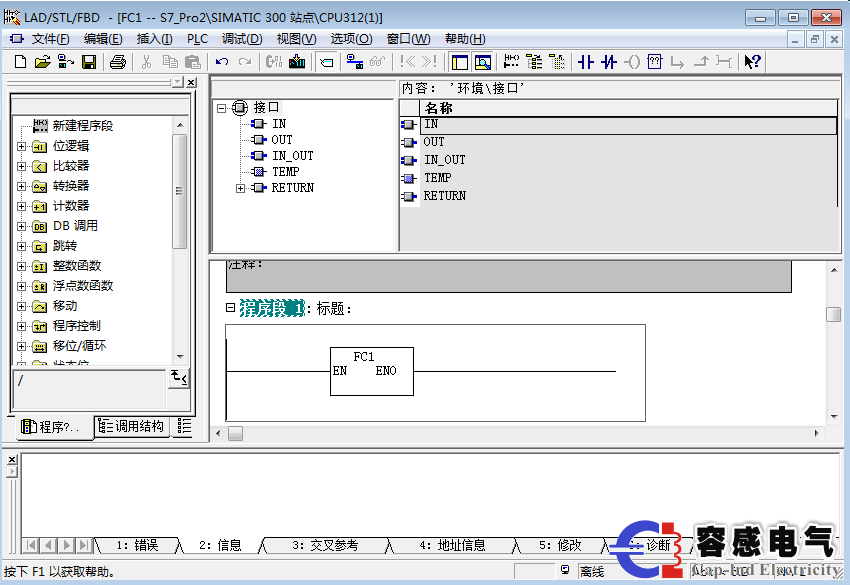Image resolution: width=850 pixels, height=585 pixels.
Task: Open the PLC menu
Action: 197,39
